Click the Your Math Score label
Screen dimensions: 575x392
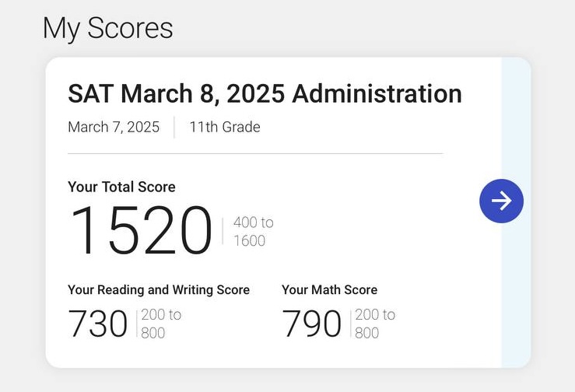[329, 289]
